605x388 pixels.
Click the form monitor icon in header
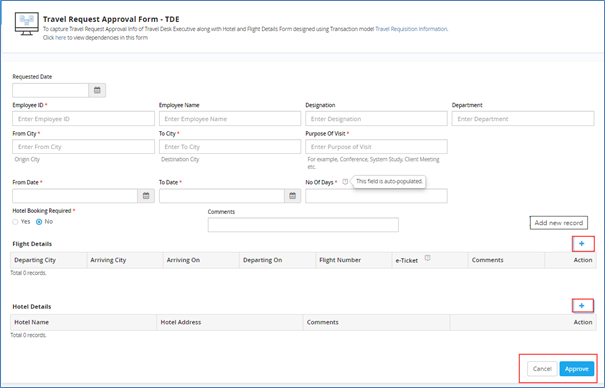point(27,24)
